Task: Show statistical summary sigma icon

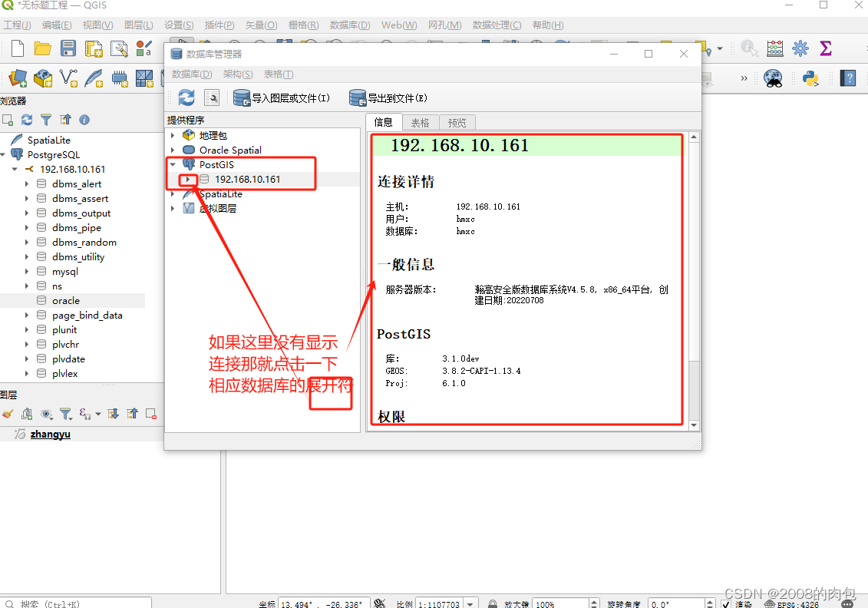Action: click(x=825, y=48)
